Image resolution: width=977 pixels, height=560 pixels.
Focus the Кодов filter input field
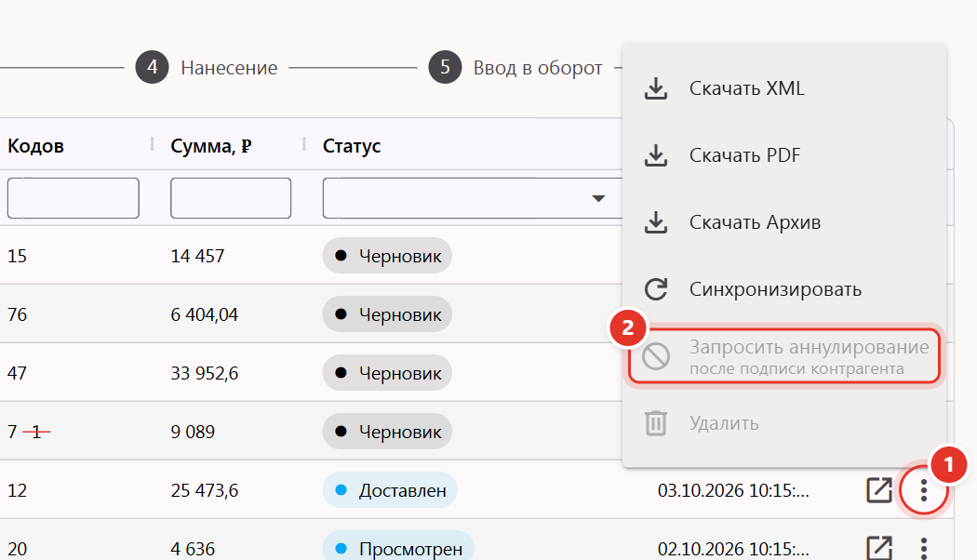(73, 198)
